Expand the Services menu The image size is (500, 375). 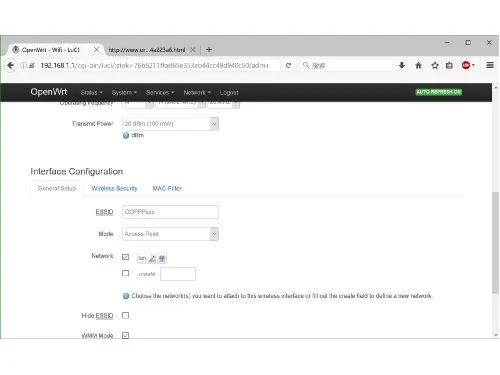[x=160, y=92]
